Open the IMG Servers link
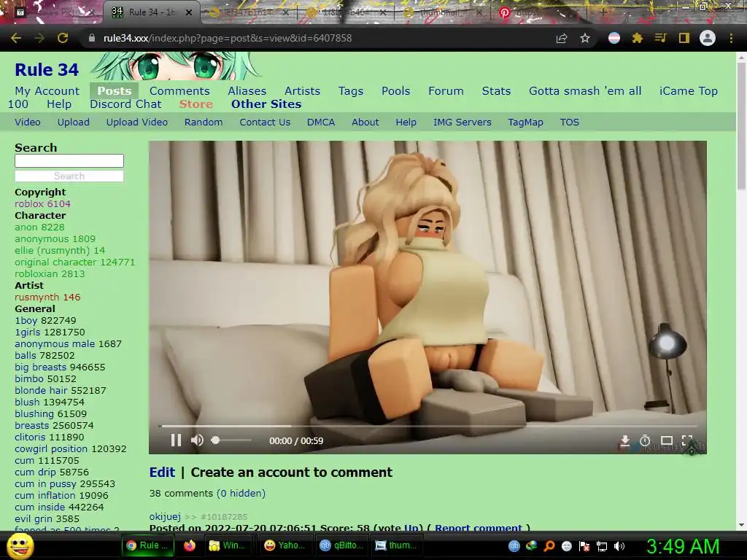 (x=462, y=122)
